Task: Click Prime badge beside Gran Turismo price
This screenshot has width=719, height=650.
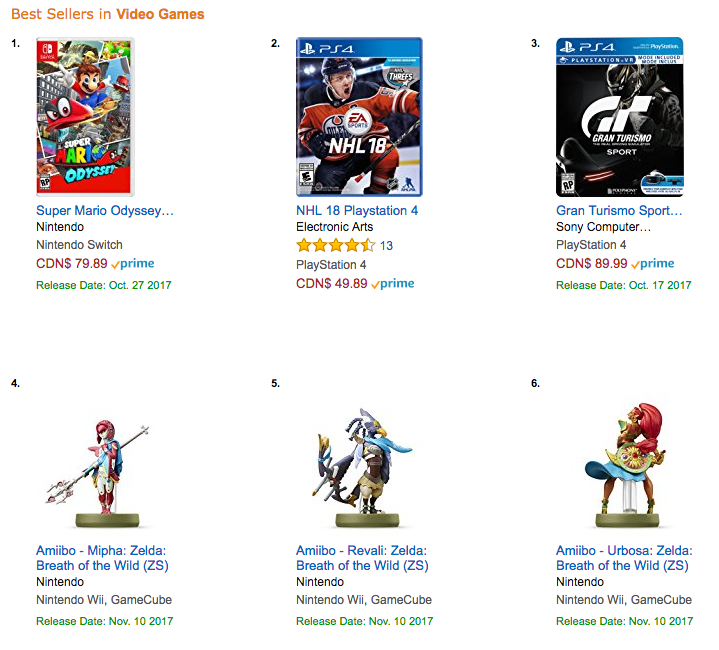Action: coord(653,264)
